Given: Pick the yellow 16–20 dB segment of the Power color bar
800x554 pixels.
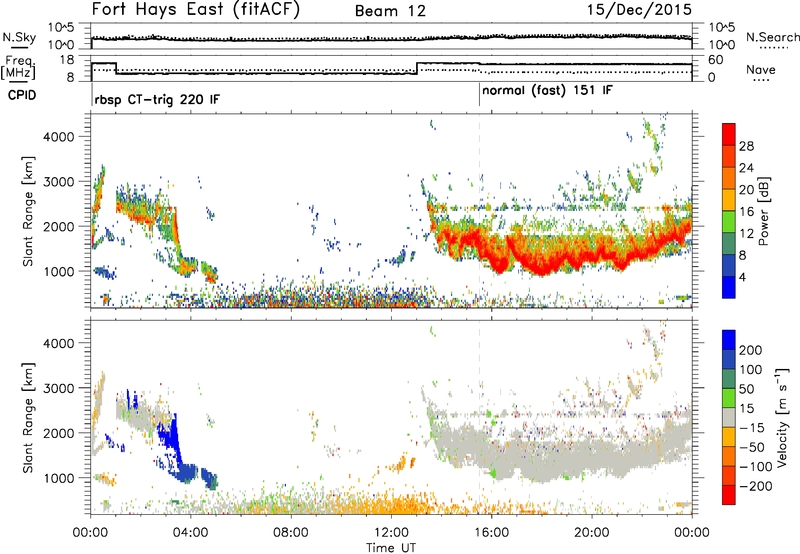Looking at the screenshot, I should [x=729, y=200].
